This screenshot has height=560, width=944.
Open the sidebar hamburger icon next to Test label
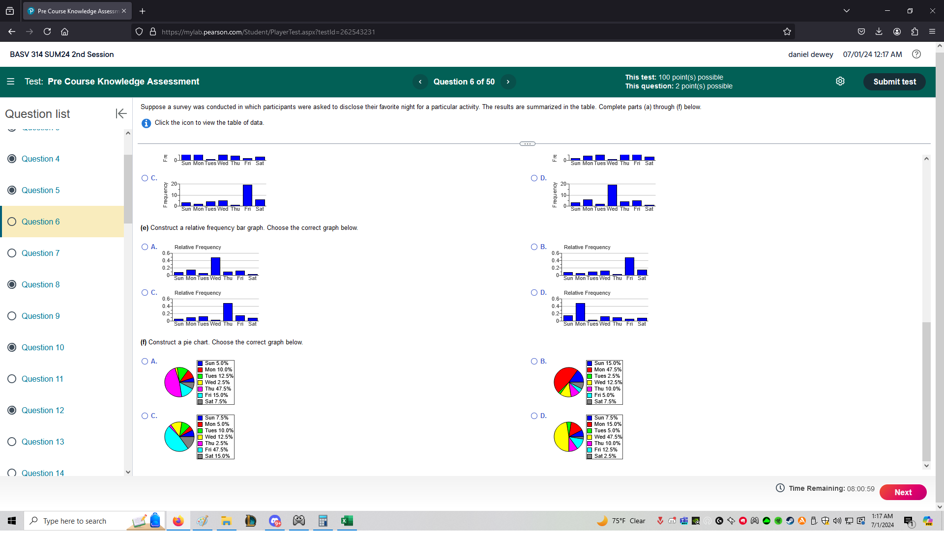point(10,81)
